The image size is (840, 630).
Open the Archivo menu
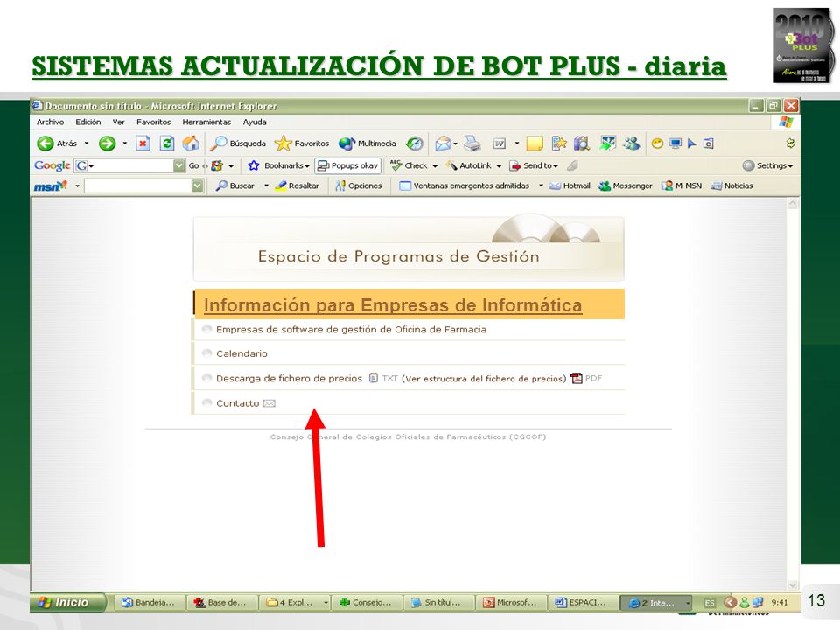tap(51, 122)
